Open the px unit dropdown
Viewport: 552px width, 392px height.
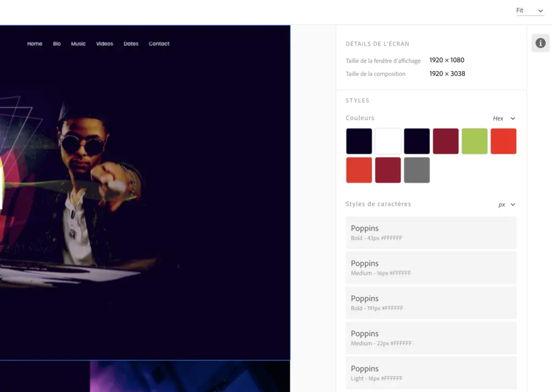coord(507,205)
